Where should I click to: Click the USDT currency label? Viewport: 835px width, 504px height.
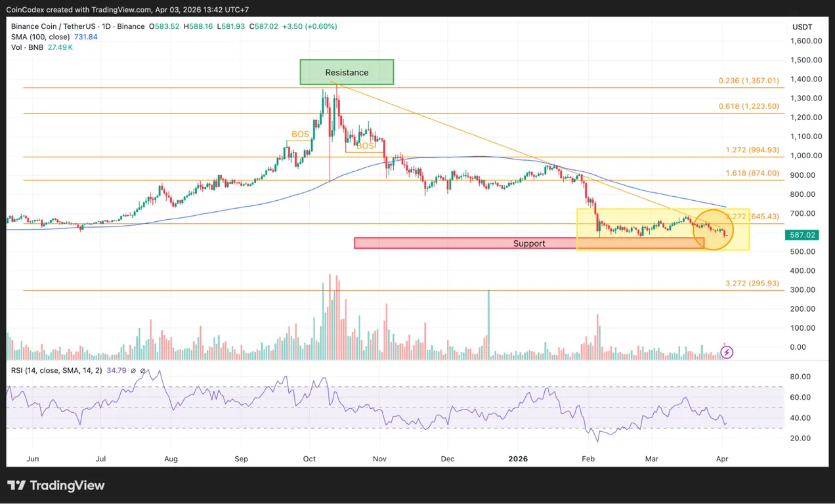(x=802, y=27)
